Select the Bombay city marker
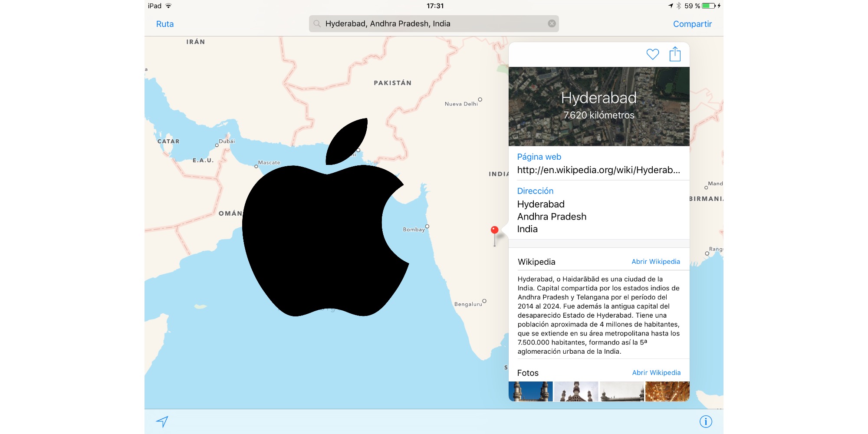This screenshot has height=434, width=868. 427,227
